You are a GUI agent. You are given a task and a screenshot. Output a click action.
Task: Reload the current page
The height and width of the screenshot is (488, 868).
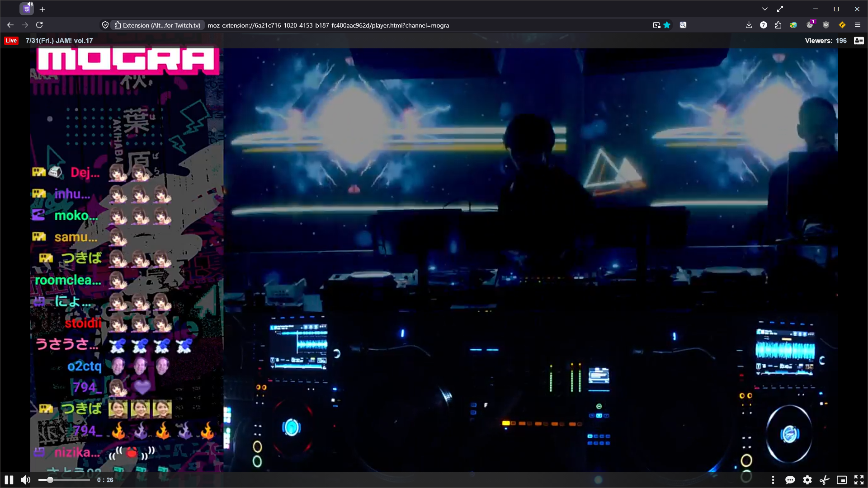pyautogui.click(x=39, y=25)
